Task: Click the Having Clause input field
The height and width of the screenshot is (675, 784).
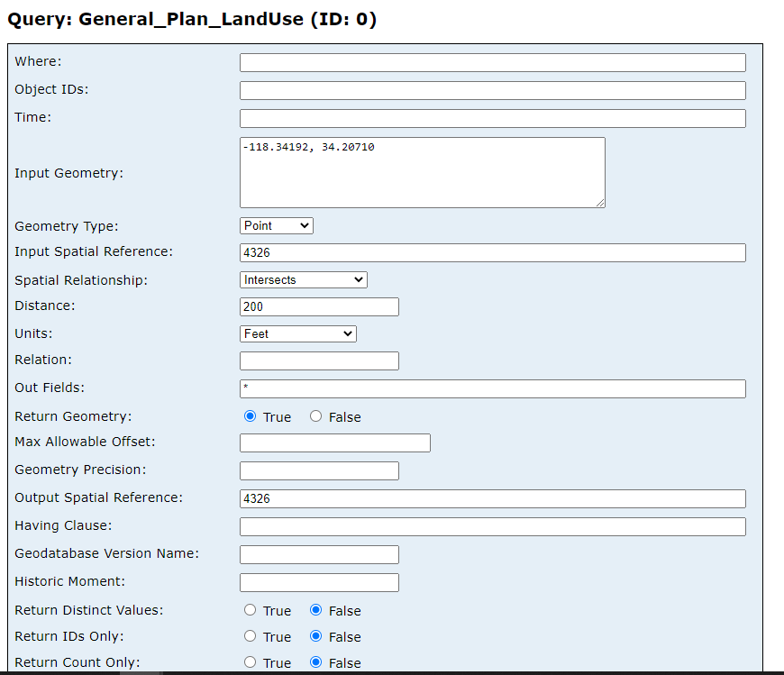Action: point(492,526)
